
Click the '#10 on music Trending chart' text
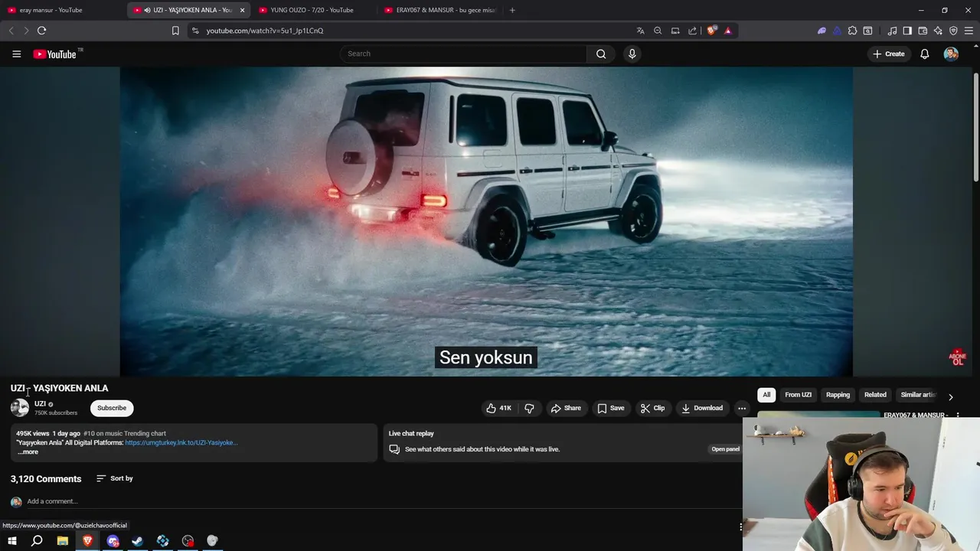[125, 434]
